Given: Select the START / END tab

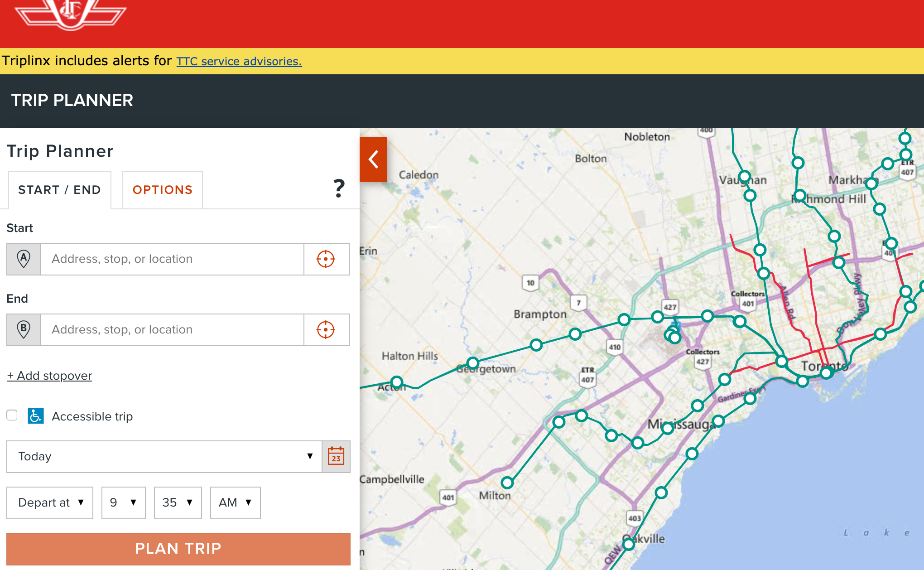Looking at the screenshot, I should tap(59, 190).
